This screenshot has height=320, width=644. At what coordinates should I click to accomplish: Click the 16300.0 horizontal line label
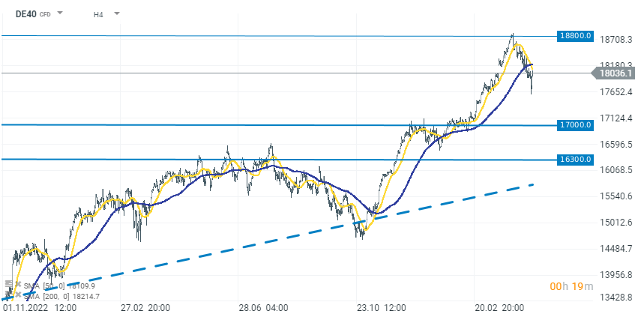pos(576,159)
